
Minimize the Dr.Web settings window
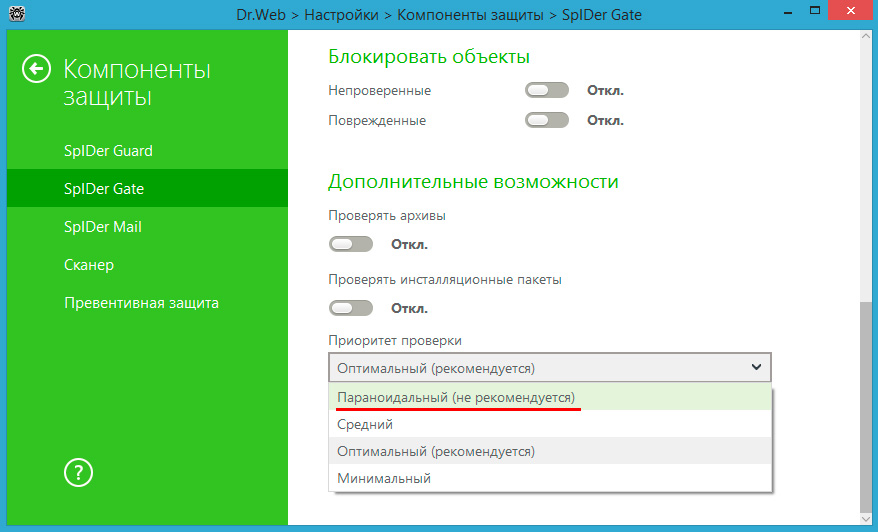788,12
